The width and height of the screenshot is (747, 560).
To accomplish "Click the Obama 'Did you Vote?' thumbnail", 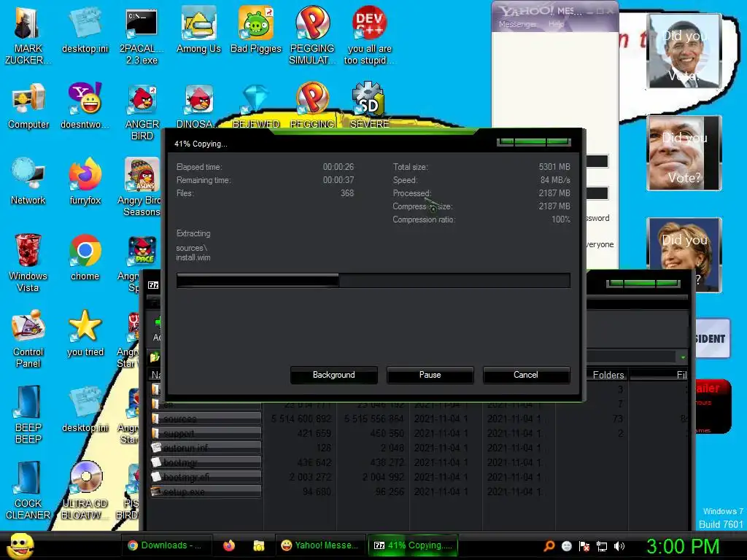I will pos(684,51).
